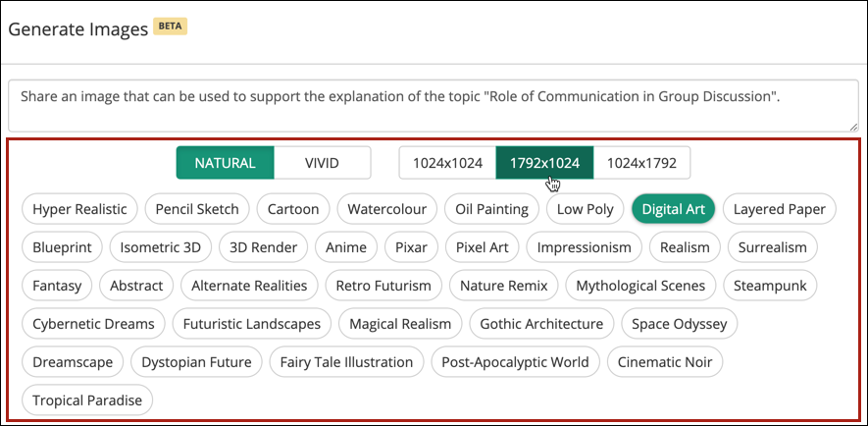Choose the 1024x1024 image size
The width and height of the screenshot is (868, 426).
[447, 163]
